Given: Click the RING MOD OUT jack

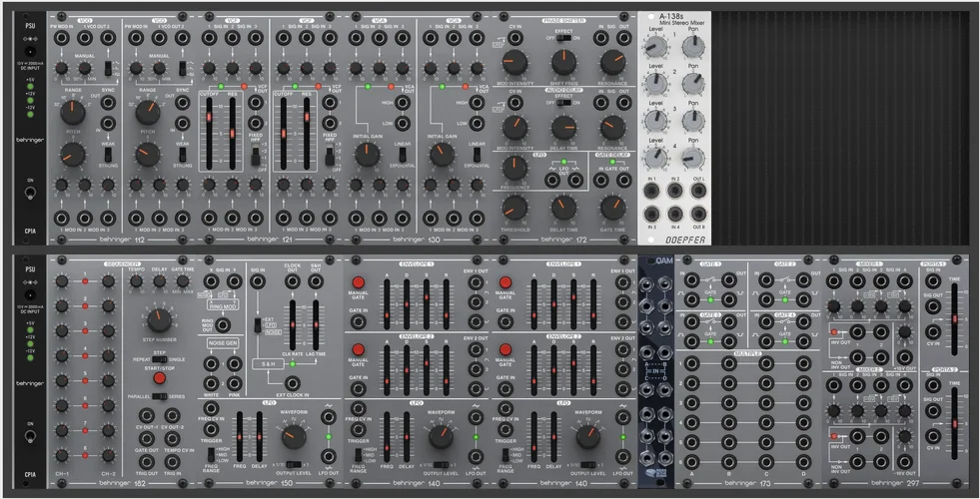Looking at the screenshot, I should tap(223, 324).
